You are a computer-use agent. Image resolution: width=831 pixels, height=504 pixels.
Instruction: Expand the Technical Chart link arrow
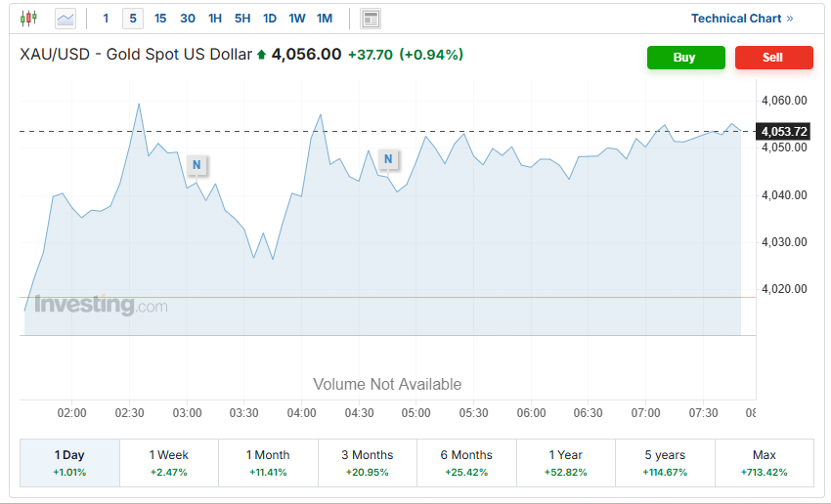[x=790, y=19]
